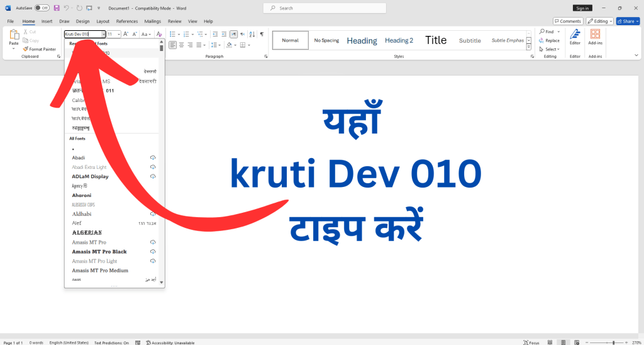Expand the Styles gallery More arrow
The image size is (644, 345).
coord(528,47)
